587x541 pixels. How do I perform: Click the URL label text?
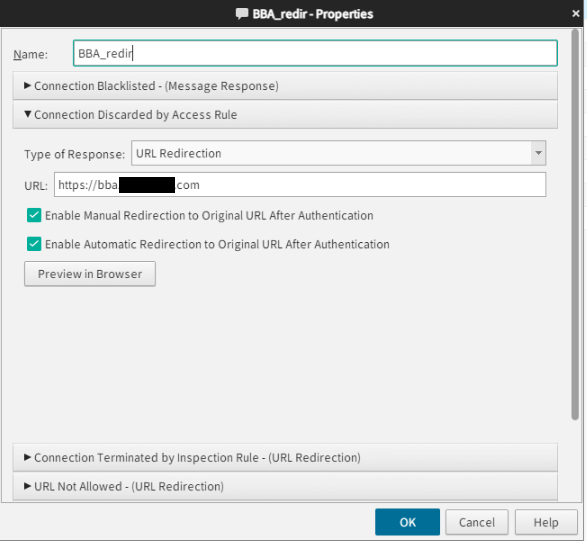point(36,186)
